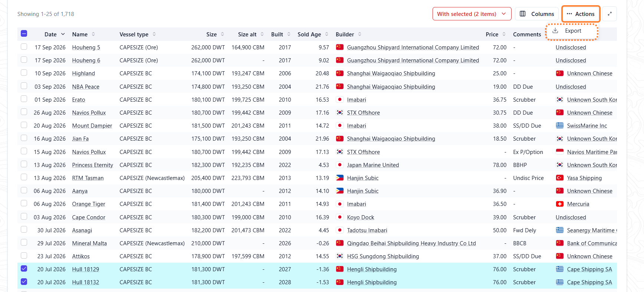This screenshot has height=292, width=644.
Task: Click Cape Shipping SA in Hull 18129 row
Action: 589,269
